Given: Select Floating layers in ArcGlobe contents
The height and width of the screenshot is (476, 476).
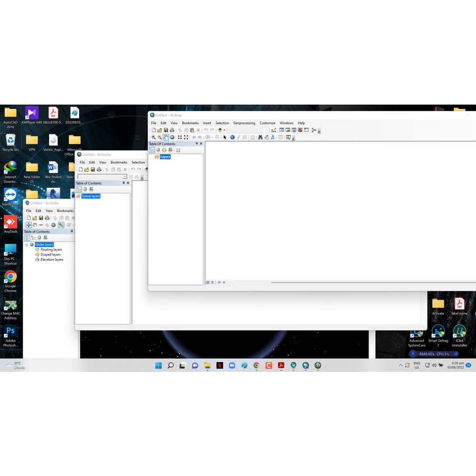Looking at the screenshot, I should click(x=51, y=250).
